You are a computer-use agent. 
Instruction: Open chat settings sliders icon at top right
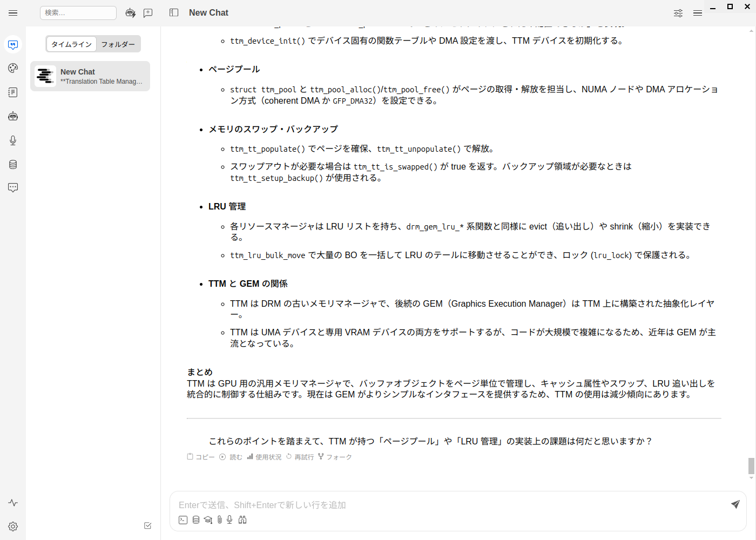[678, 13]
